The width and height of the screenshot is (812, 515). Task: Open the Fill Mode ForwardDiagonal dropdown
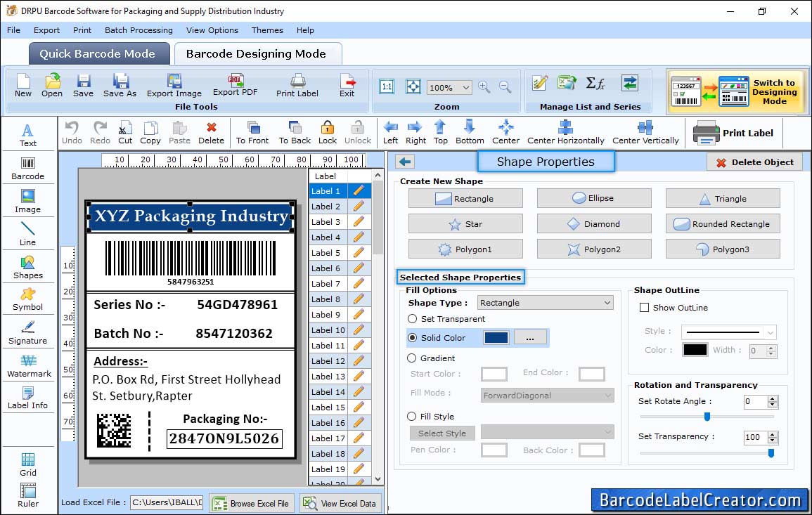(x=548, y=396)
